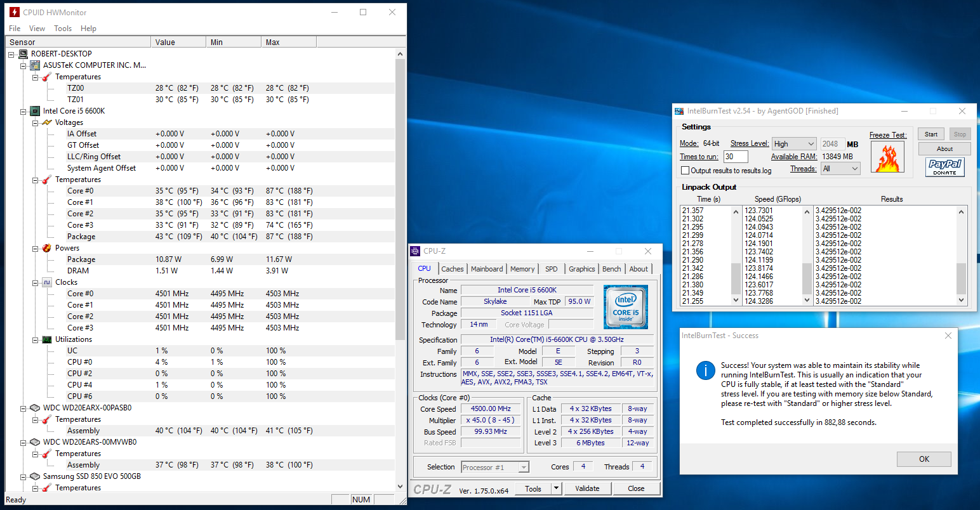980x510 pixels.
Task: Click PayPal Donate button
Action: (x=944, y=167)
